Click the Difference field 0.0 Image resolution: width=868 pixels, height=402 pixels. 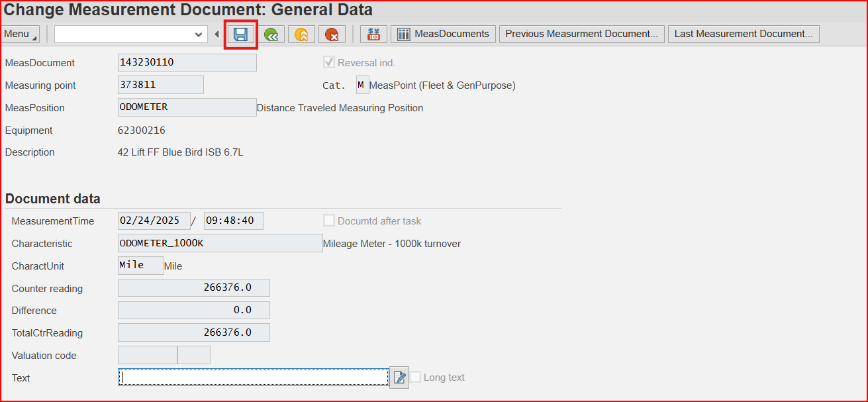point(194,310)
